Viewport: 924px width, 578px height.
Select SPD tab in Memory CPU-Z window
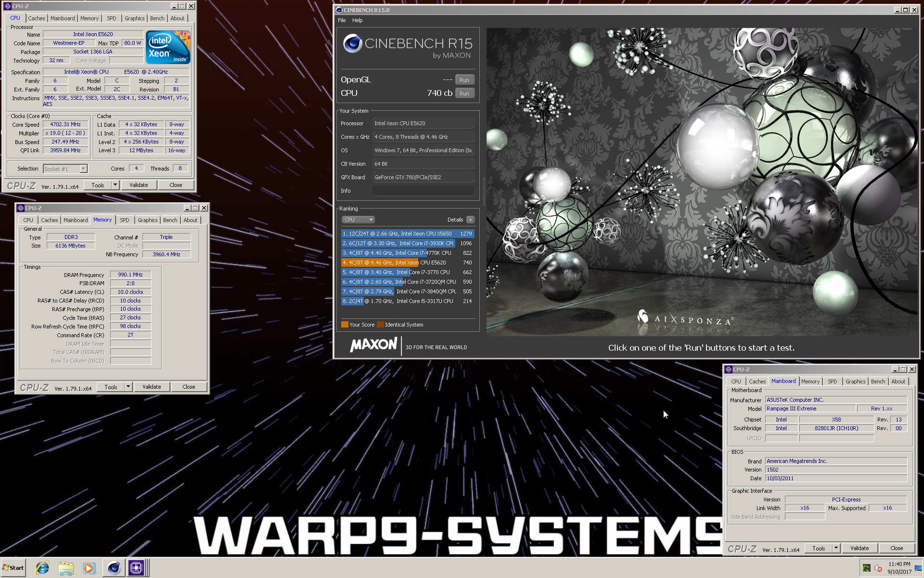(125, 220)
